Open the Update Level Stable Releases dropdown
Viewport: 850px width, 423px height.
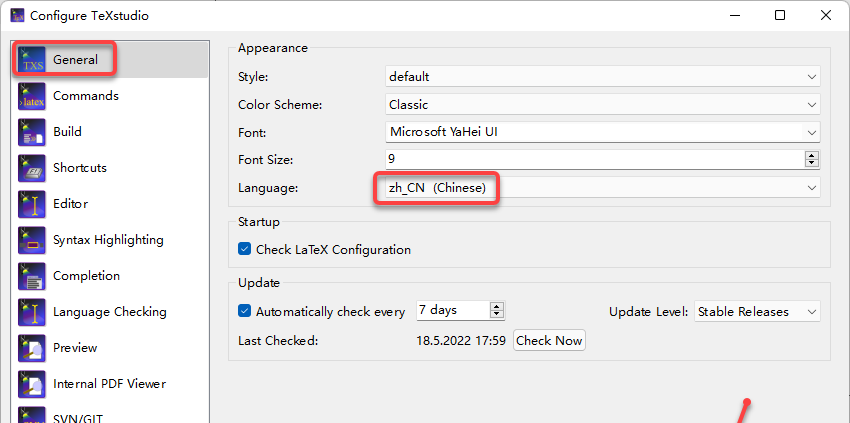(x=757, y=312)
